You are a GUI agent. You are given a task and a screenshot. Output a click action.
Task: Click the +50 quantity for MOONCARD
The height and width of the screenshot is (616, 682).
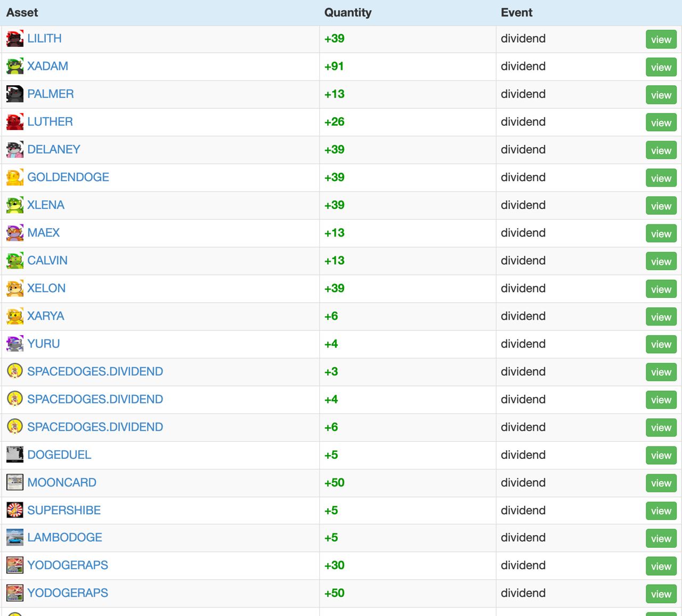334,482
